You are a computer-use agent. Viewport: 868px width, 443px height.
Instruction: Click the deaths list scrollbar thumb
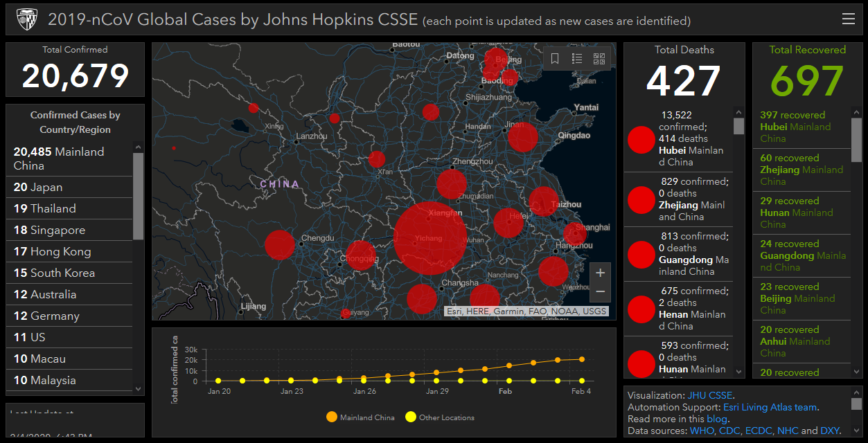click(x=738, y=126)
